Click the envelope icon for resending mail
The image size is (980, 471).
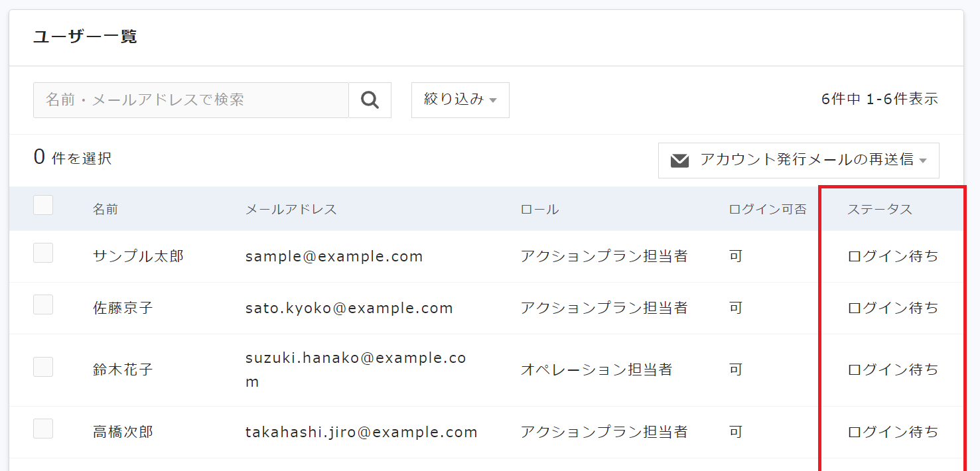[679, 161]
